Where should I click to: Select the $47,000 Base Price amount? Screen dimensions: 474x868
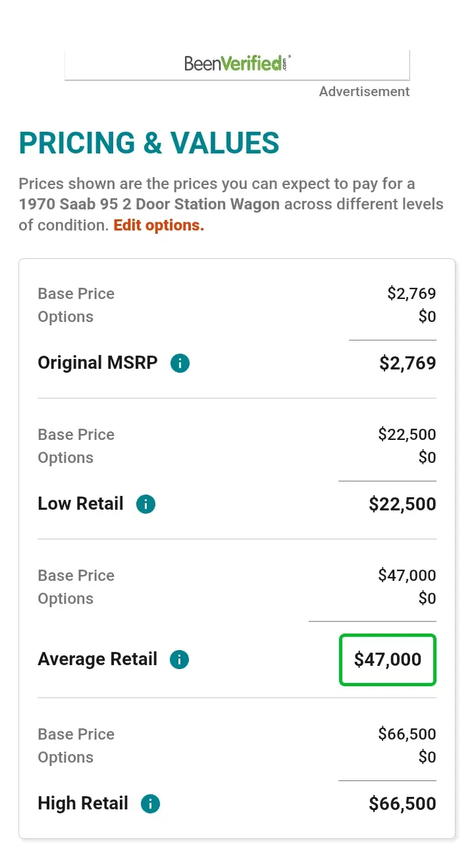(407, 576)
